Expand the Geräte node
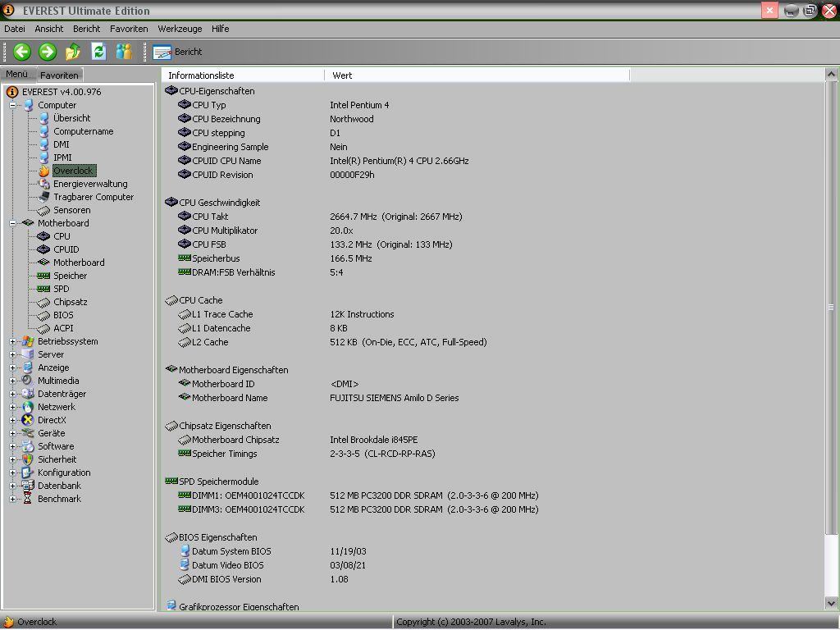The image size is (840, 630). tap(12, 433)
